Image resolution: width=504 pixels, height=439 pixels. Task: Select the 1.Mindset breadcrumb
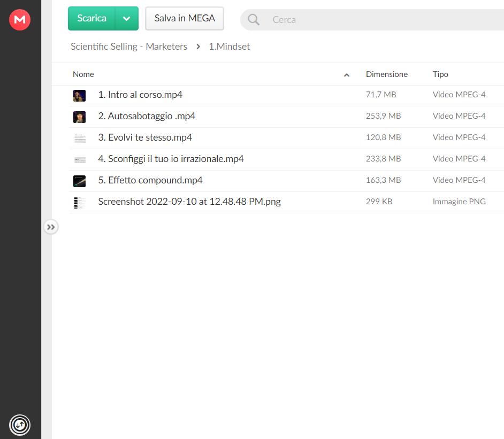[229, 47]
